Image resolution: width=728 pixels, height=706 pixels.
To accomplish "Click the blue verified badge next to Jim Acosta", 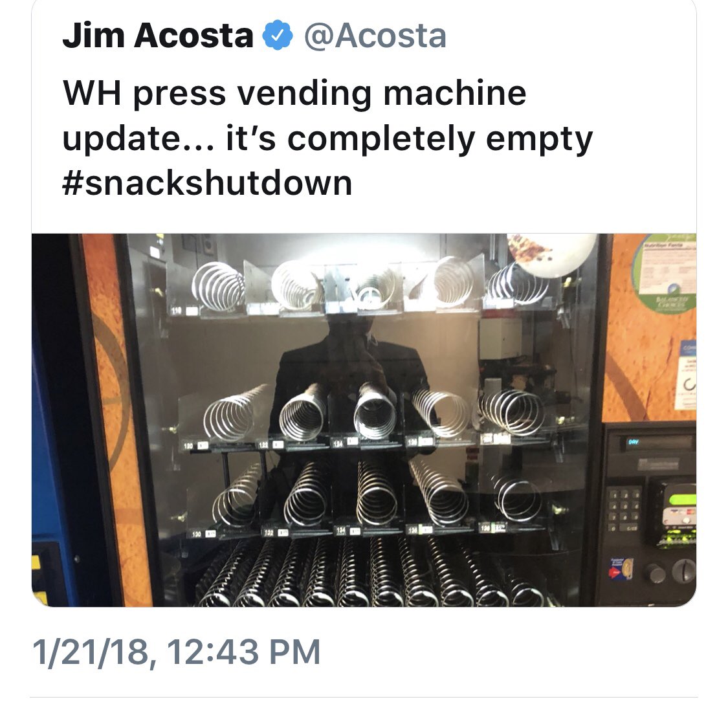I will coord(278,36).
